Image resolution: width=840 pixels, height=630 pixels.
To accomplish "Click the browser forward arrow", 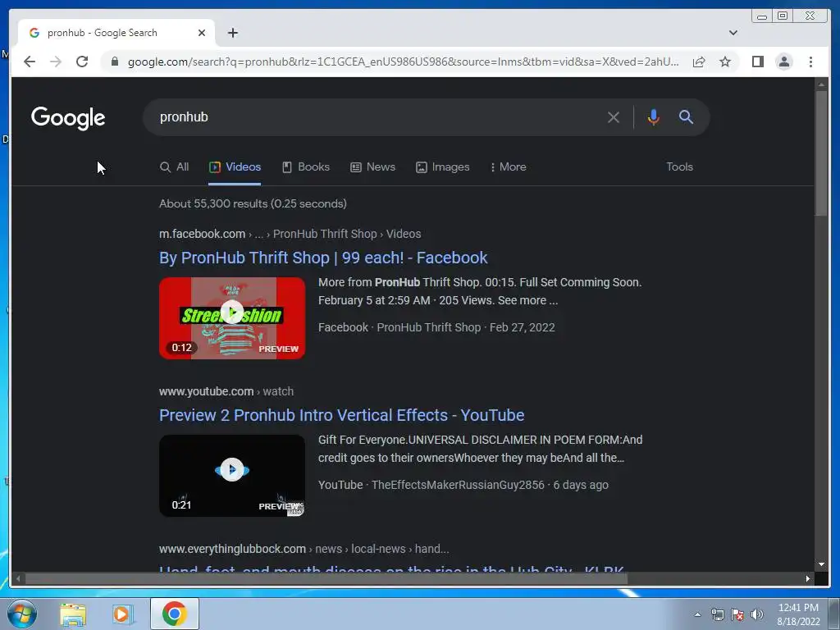I will point(56,62).
